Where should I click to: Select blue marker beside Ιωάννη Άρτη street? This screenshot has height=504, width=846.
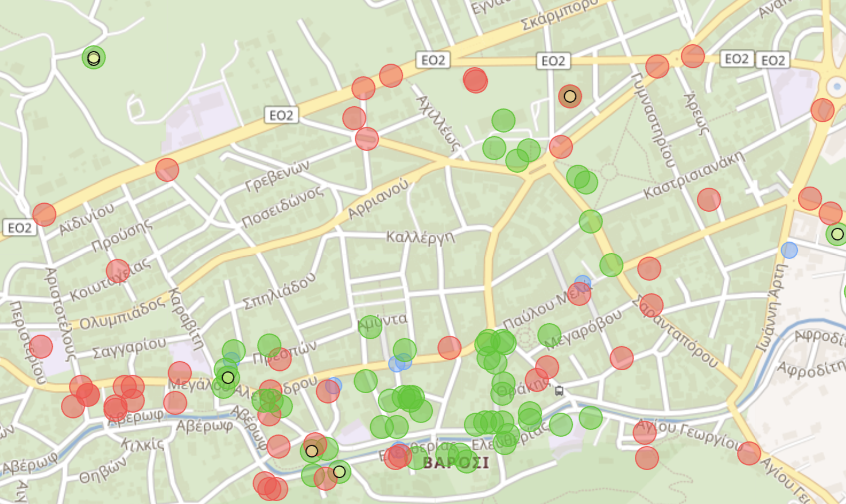(x=789, y=250)
